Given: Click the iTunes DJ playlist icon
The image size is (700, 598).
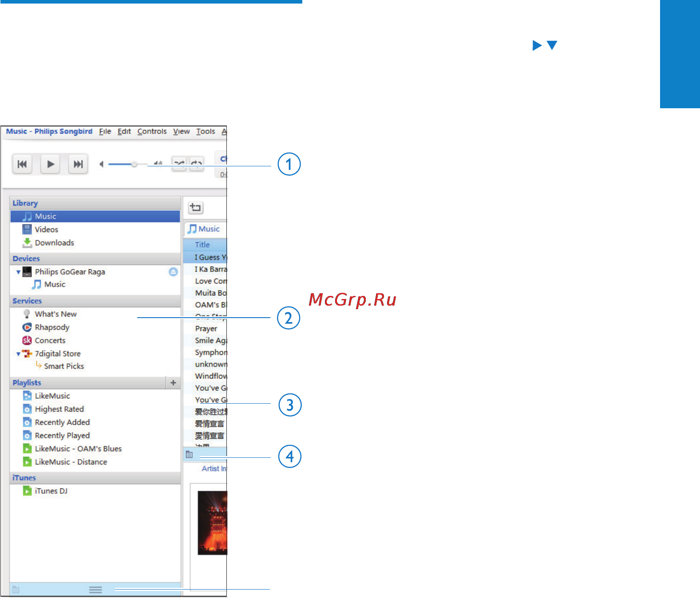Looking at the screenshot, I should pyautogui.click(x=27, y=491).
